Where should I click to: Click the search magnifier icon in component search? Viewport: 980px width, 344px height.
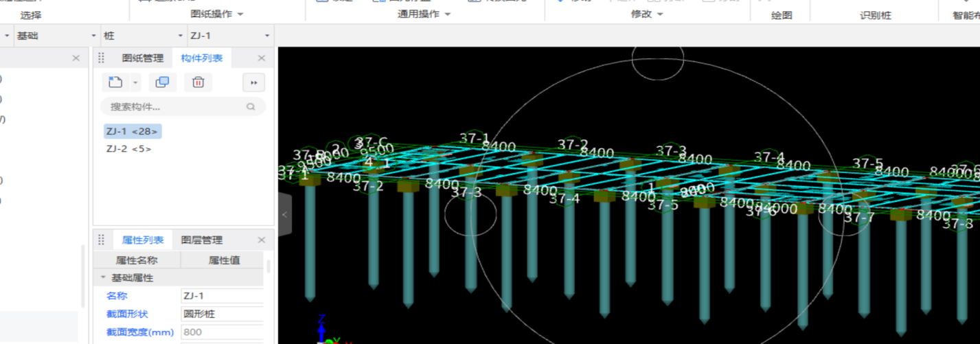pyautogui.click(x=251, y=106)
